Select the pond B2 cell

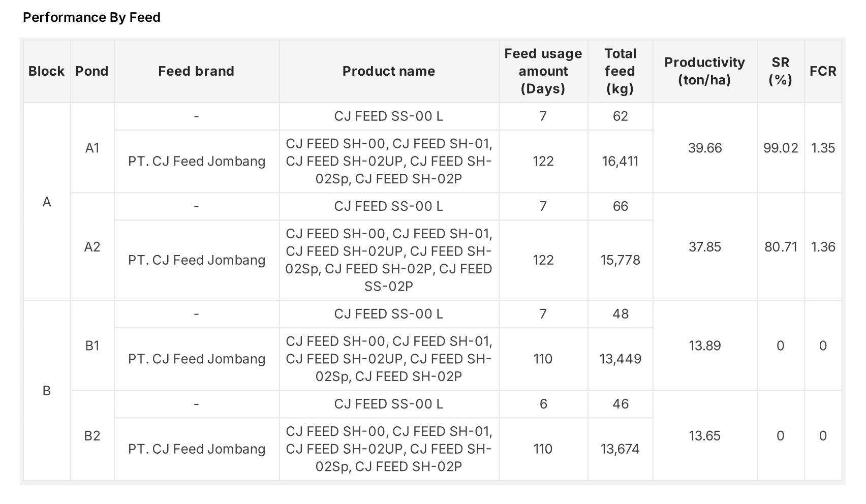tap(92, 436)
